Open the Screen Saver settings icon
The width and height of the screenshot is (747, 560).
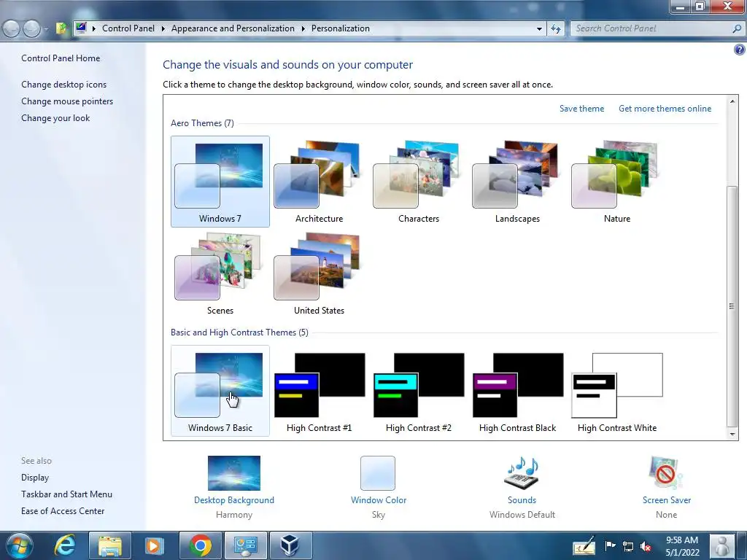(x=666, y=473)
